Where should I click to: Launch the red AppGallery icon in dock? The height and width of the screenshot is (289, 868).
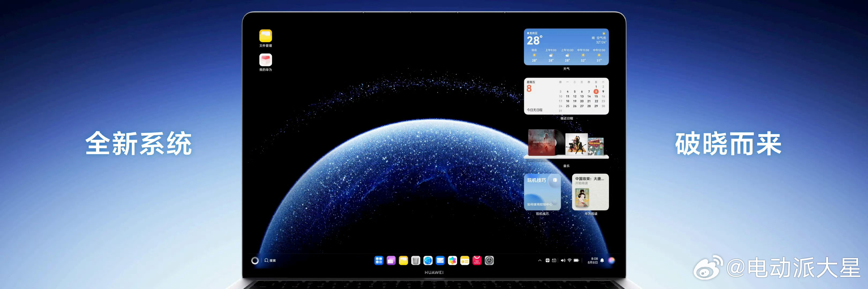click(477, 260)
